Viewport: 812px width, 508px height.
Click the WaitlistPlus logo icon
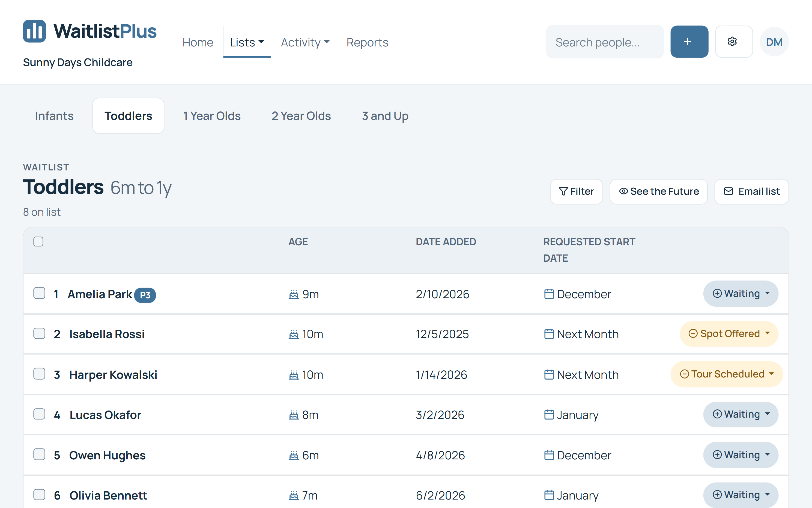click(34, 31)
